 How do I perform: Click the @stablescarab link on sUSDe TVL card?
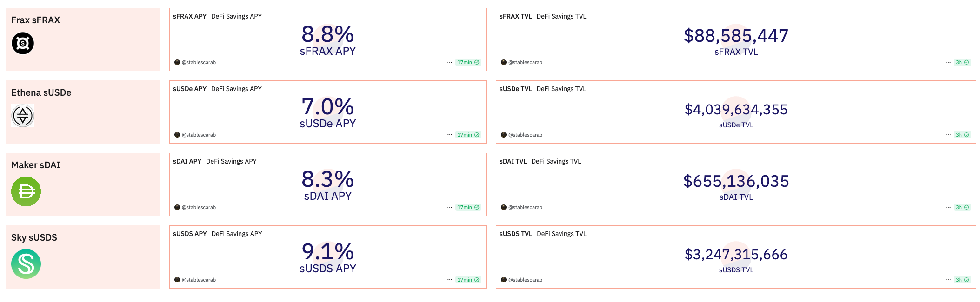tap(526, 135)
